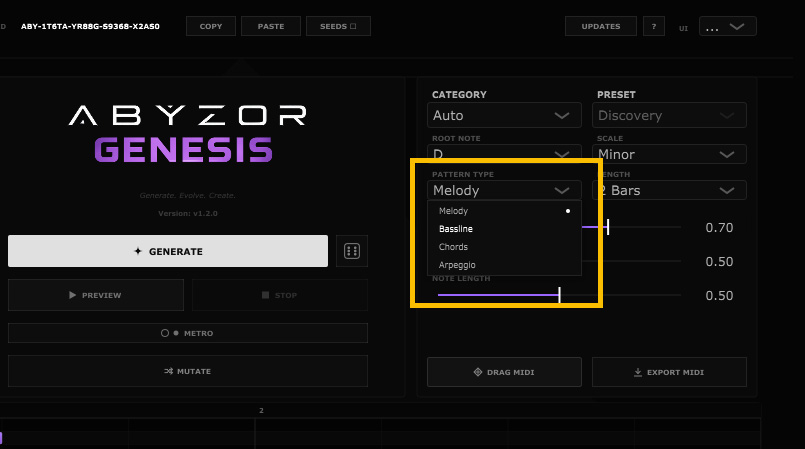Viewport: 805px width, 449px height.
Task: Collapse the Pattern Type dropdown showing Melody
Action: pos(504,190)
